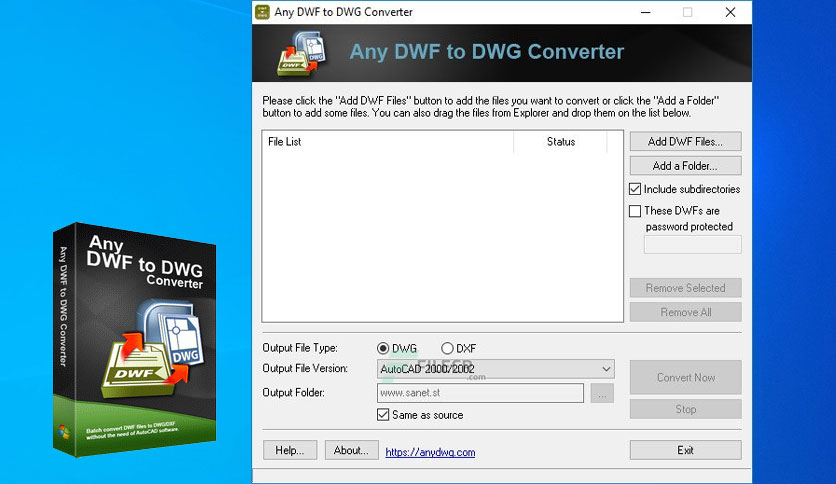Open Add DWF Files dialog
Image resolution: width=836 pixels, height=484 pixels.
[x=685, y=142]
